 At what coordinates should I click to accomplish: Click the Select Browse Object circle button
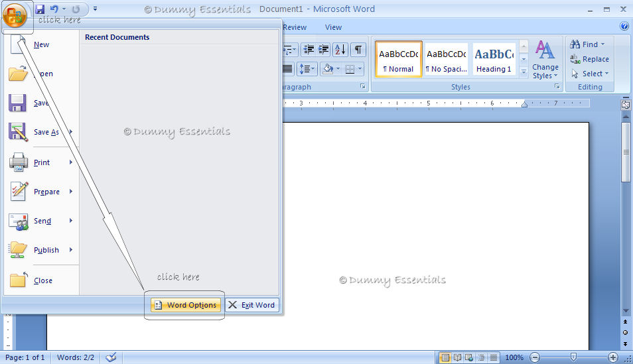tap(625, 333)
